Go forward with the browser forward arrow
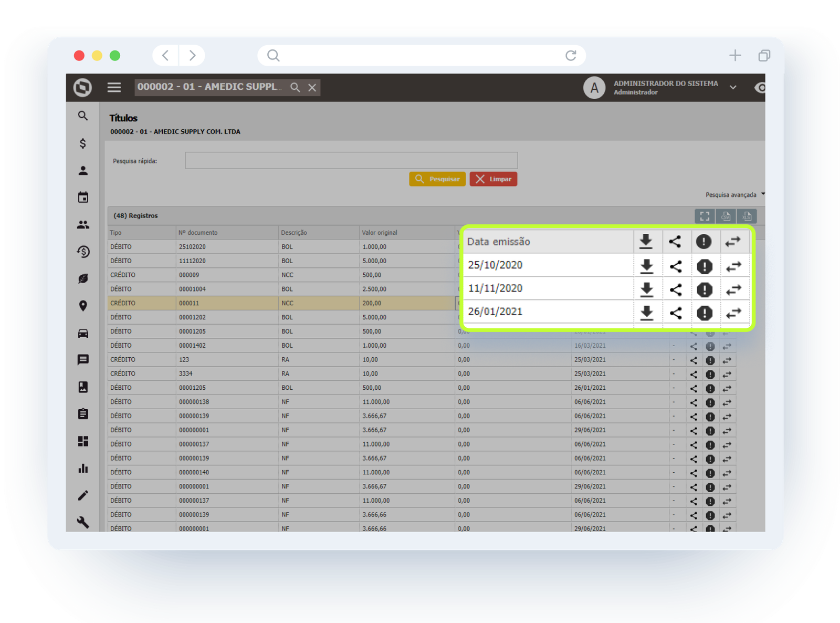 [x=192, y=55]
